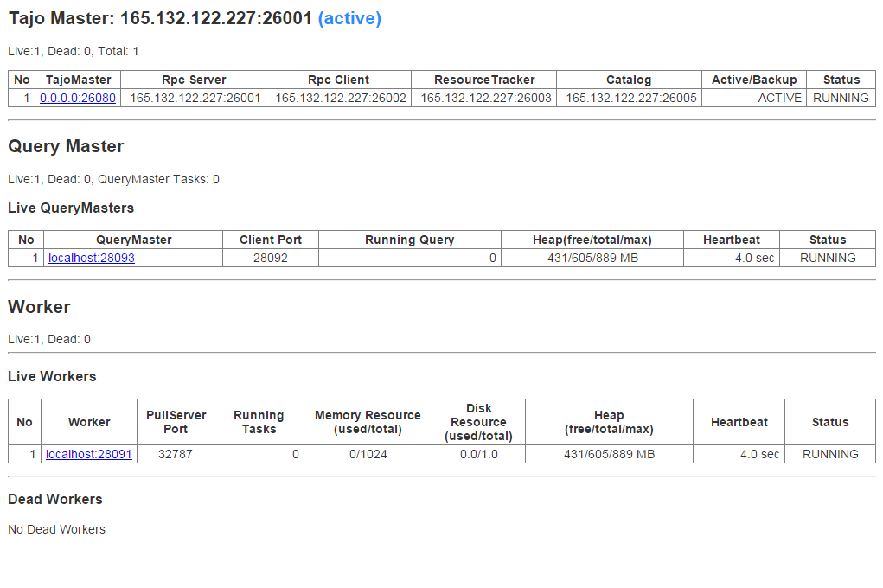Click the Live QueryMasters heading

(x=71, y=208)
